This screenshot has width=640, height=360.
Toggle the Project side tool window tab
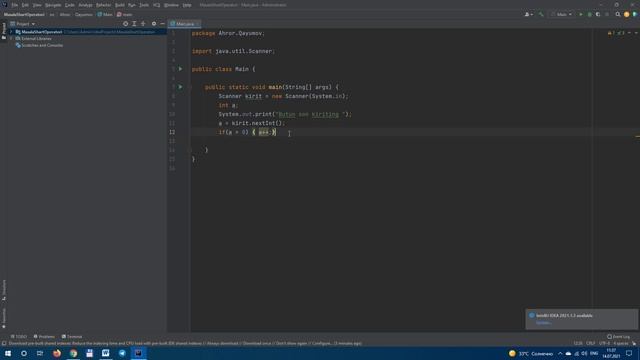(x=4, y=31)
